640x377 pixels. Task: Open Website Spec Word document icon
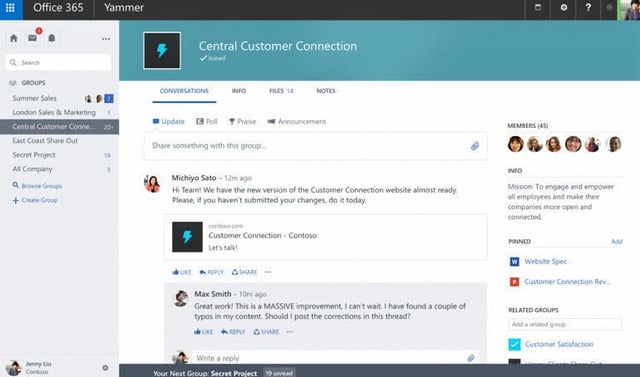point(514,262)
